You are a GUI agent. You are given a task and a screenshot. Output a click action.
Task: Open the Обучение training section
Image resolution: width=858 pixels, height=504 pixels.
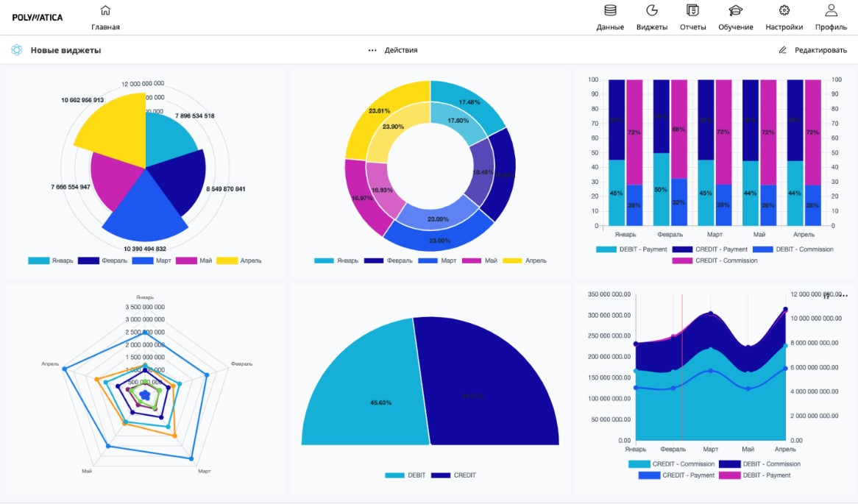click(x=735, y=18)
